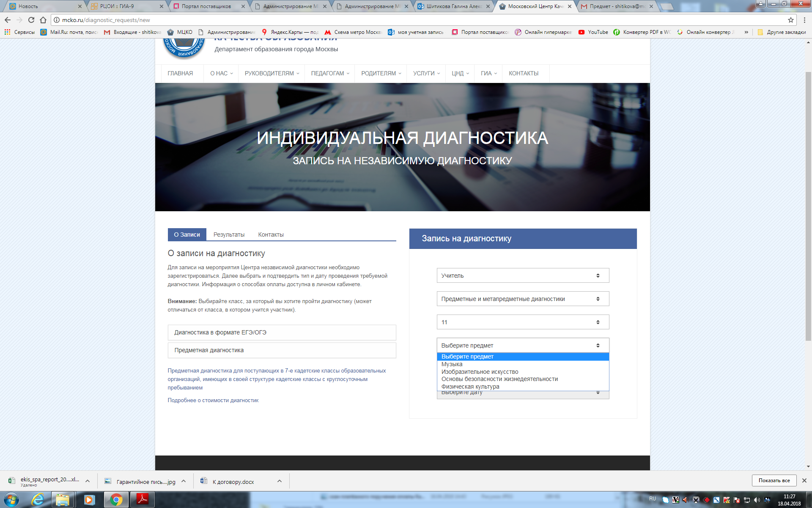Screen dimensions: 812x508
Task: Open the Сервисы apps bookmark
Action: point(20,32)
